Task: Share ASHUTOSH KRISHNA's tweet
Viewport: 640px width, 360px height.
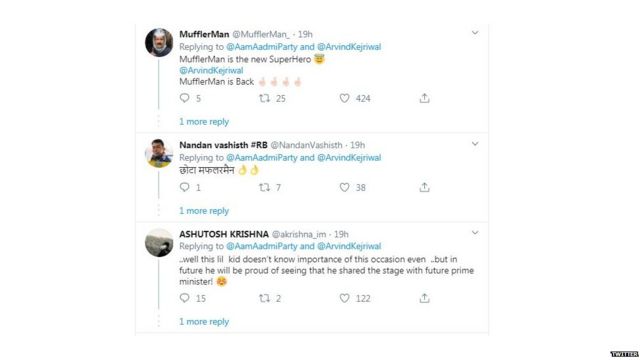Action: click(x=424, y=298)
